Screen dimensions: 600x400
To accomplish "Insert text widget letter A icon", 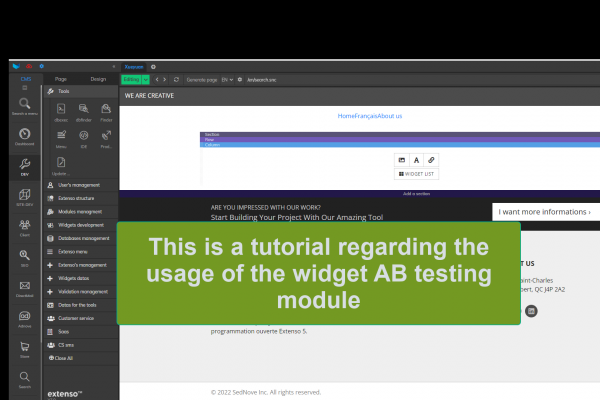I will point(416,160).
